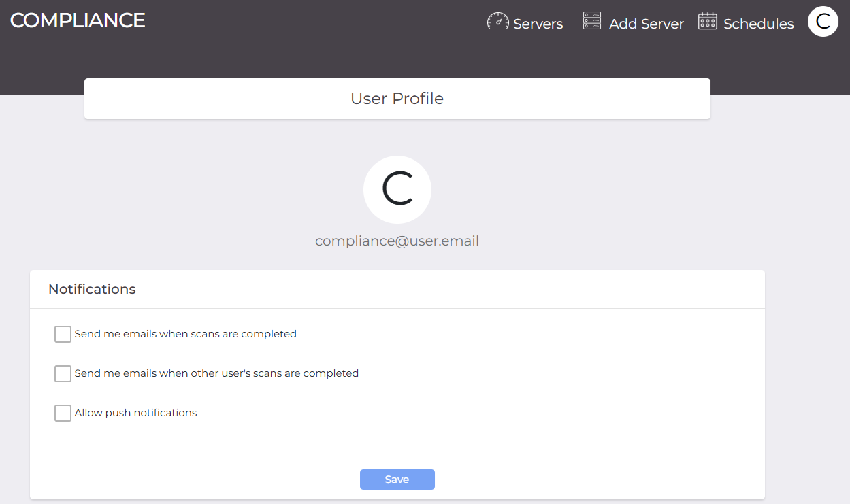The height and width of the screenshot is (504, 850).
Task: Click the COMPLIANCE logo link
Action: pos(78,20)
